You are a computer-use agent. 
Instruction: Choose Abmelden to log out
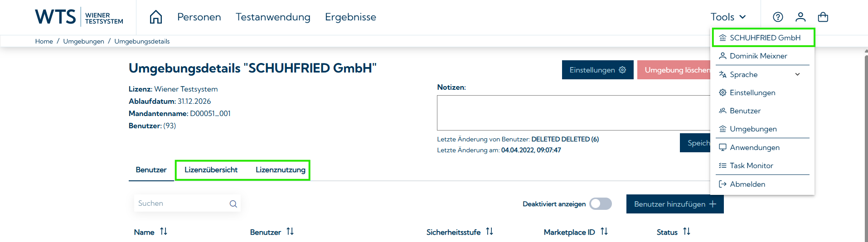pyautogui.click(x=747, y=184)
